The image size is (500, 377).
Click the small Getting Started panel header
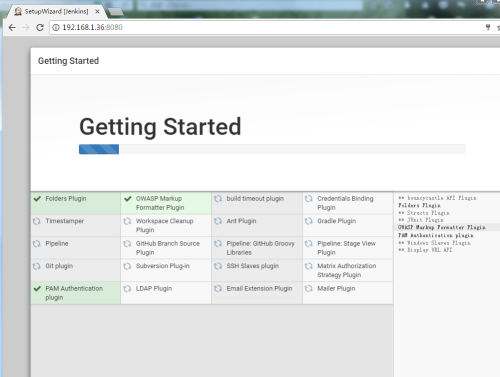coord(68,61)
